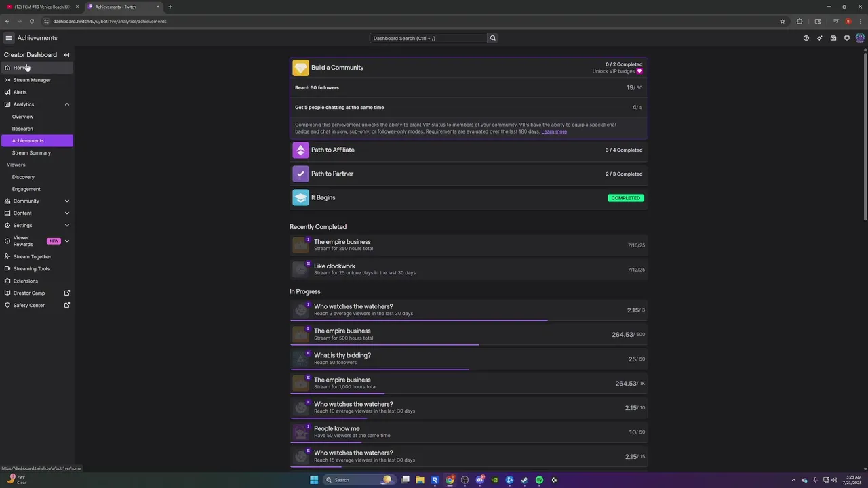
Task: Collapse the Build a Community achievement
Action: (469, 68)
